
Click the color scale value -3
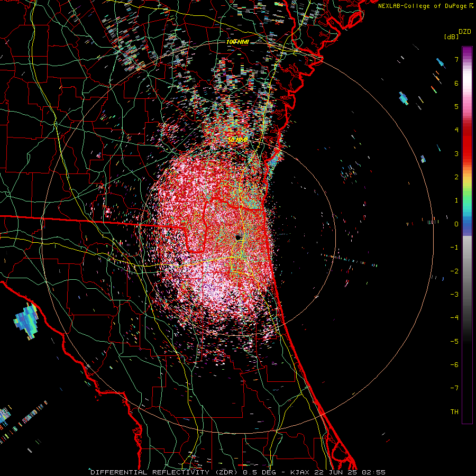point(454,295)
